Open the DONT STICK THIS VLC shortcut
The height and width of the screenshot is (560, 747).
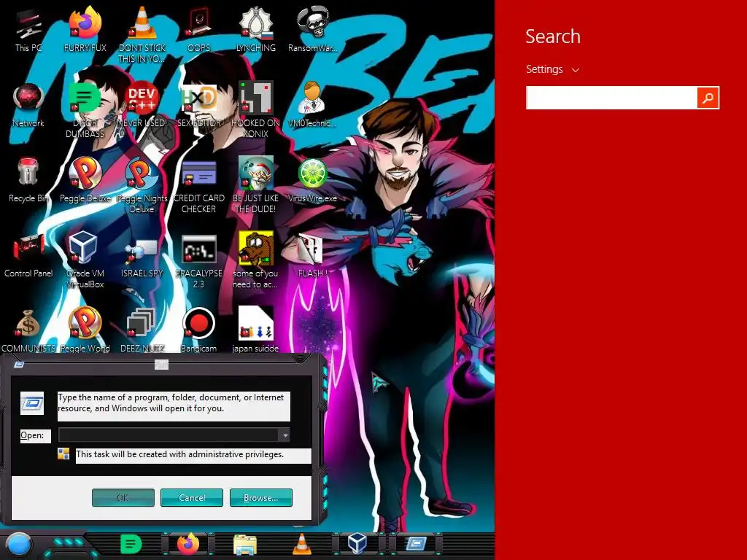(142, 34)
